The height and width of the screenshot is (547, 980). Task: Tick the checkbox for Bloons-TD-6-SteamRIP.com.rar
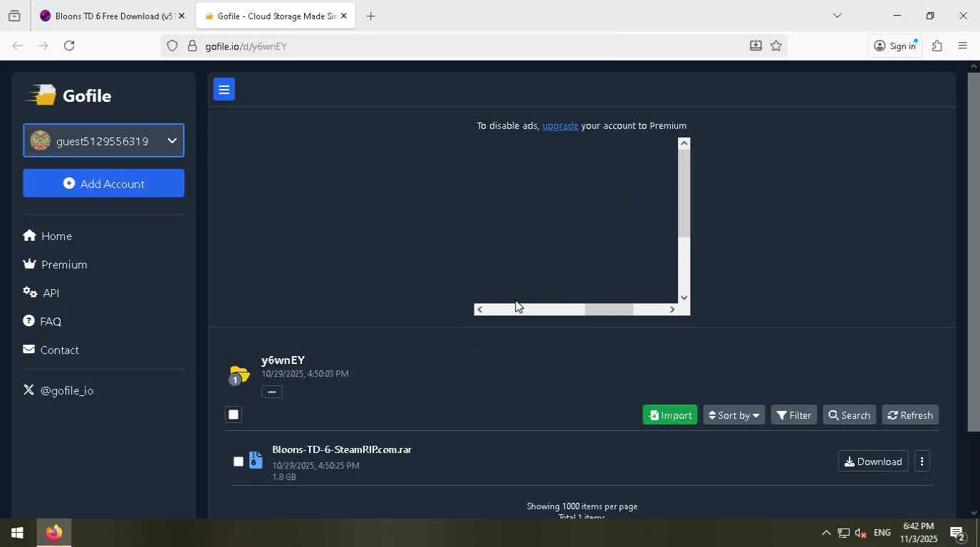click(238, 462)
